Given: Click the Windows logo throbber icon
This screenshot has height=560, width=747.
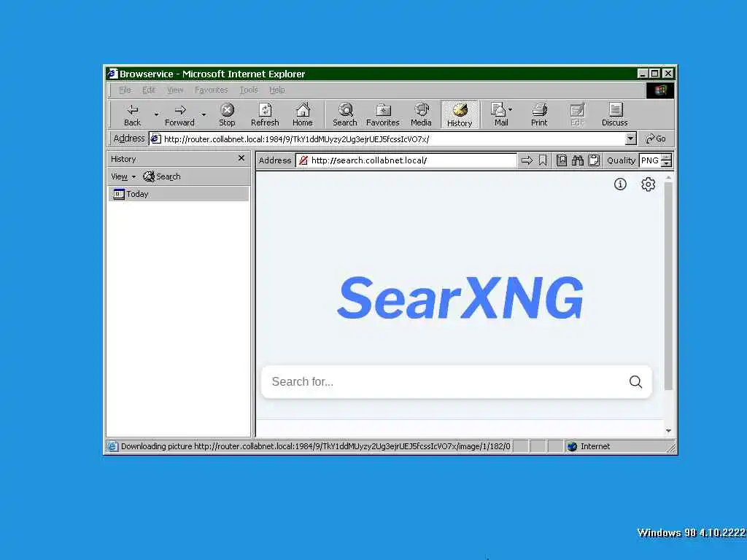Looking at the screenshot, I should tap(659, 90).
